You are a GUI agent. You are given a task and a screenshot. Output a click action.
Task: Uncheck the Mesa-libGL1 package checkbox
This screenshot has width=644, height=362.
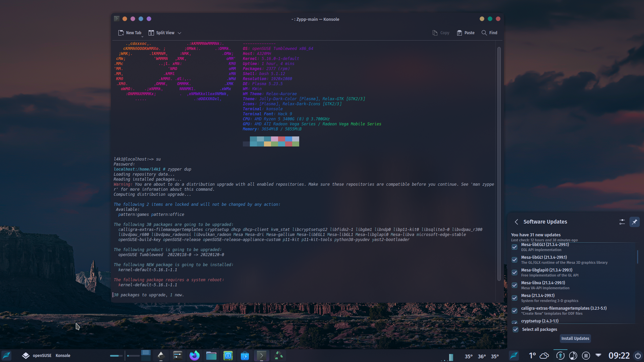[x=515, y=260]
